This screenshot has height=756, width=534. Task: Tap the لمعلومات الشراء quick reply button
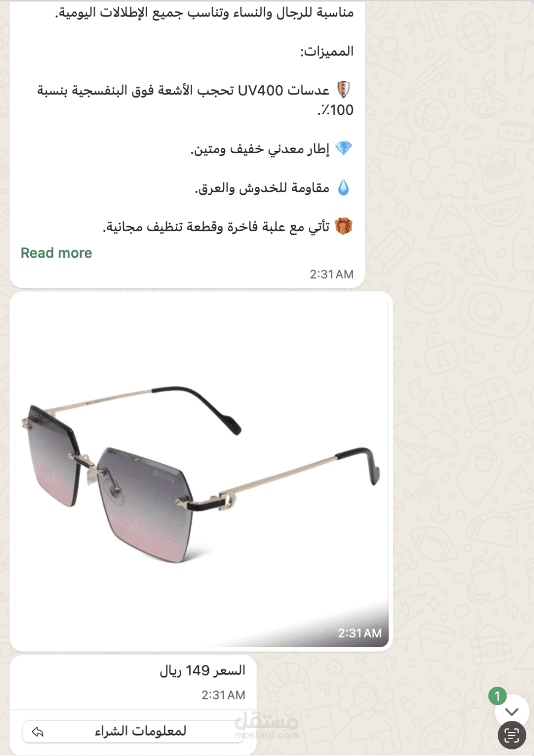pyautogui.click(x=133, y=731)
